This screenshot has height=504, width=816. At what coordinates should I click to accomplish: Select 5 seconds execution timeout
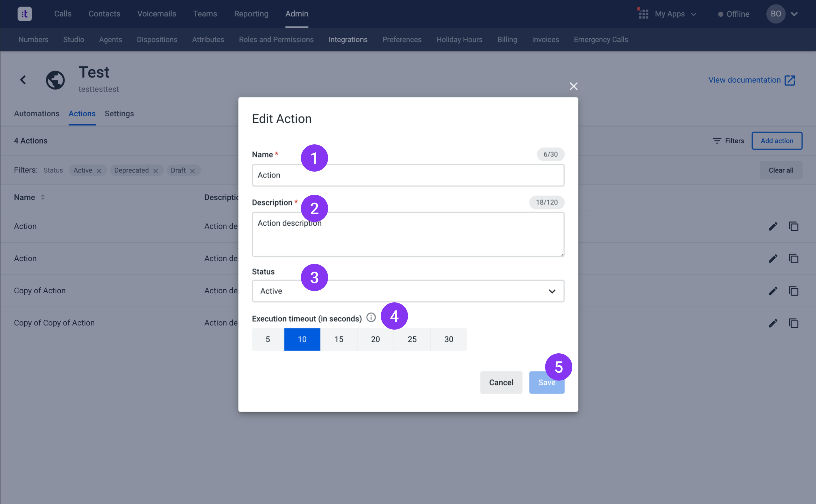(x=268, y=339)
